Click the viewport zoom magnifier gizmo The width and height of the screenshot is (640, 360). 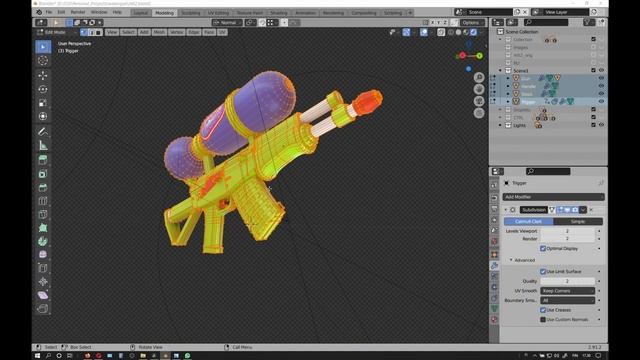[x=479, y=77]
